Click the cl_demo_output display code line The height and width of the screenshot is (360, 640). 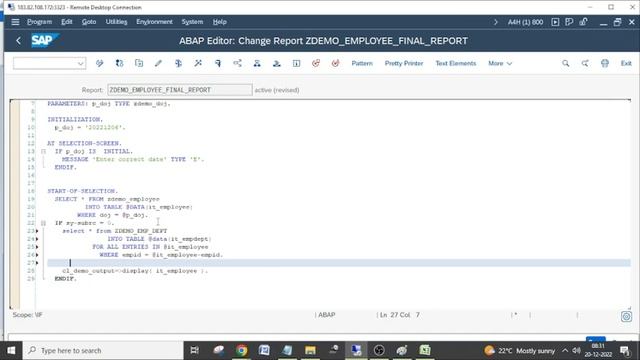[x=135, y=271]
